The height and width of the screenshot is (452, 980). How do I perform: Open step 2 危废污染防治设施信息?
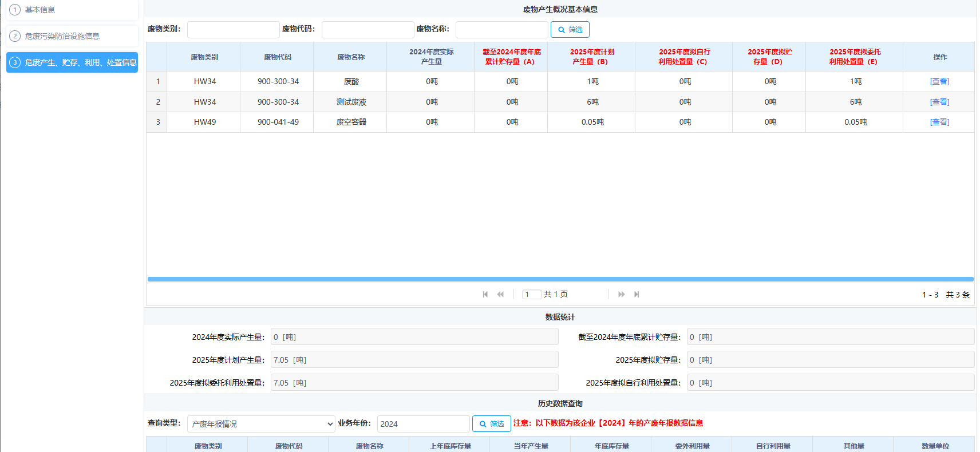[x=72, y=36]
